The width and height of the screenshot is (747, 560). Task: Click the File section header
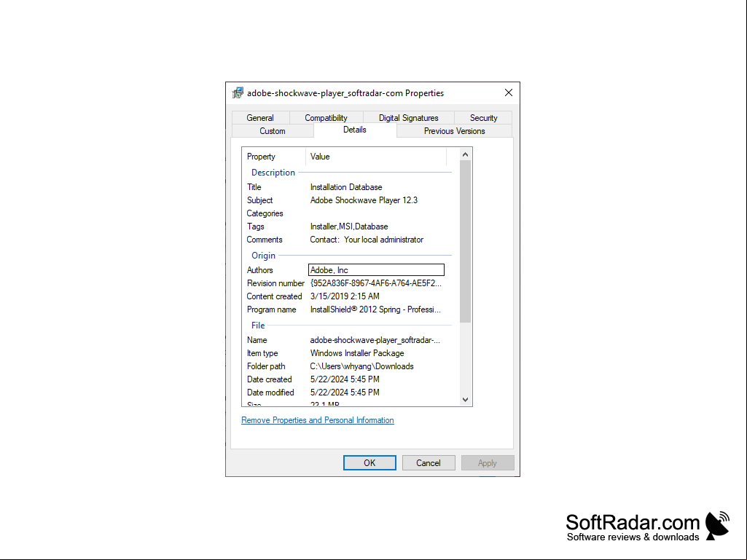[x=258, y=326]
